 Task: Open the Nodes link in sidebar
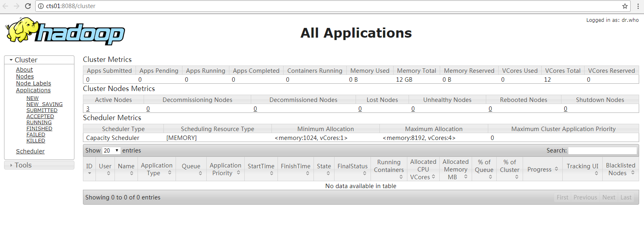point(25,76)
